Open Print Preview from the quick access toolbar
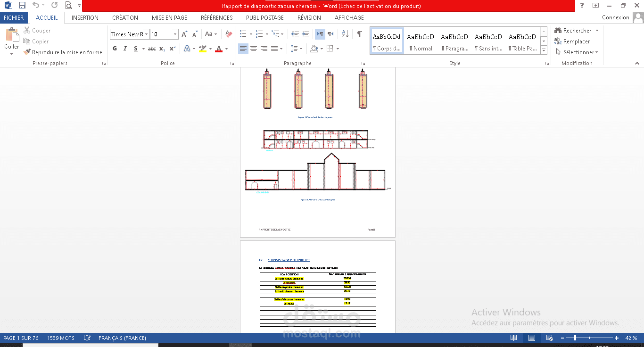This screenshot has height=347, width=644. (x=69, y=6)
